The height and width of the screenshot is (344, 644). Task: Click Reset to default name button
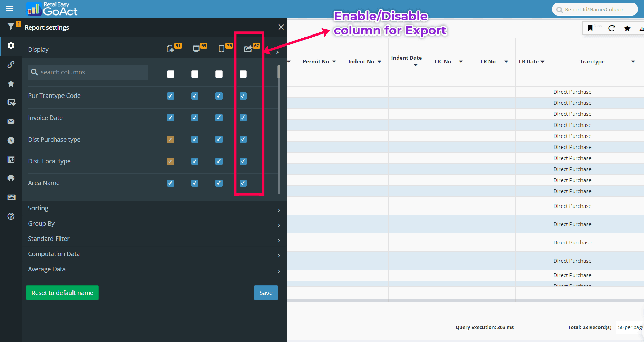[x=62, y=293]
